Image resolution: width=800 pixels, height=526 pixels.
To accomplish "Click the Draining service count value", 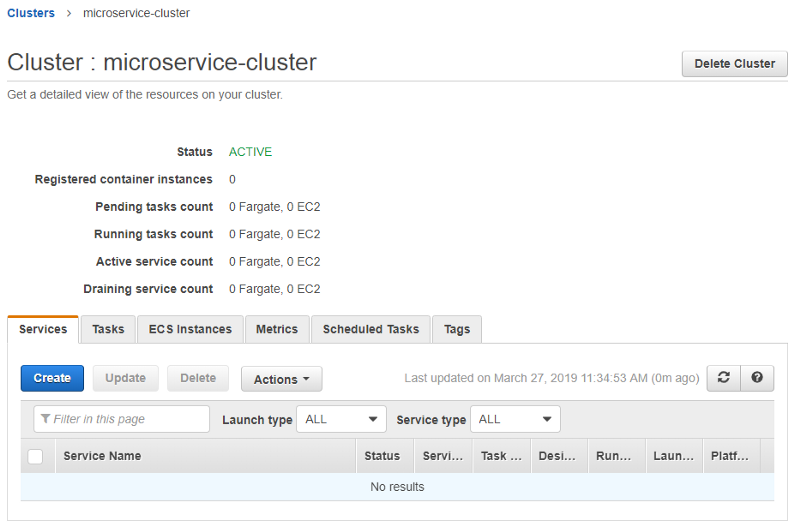I will point(274,289).
